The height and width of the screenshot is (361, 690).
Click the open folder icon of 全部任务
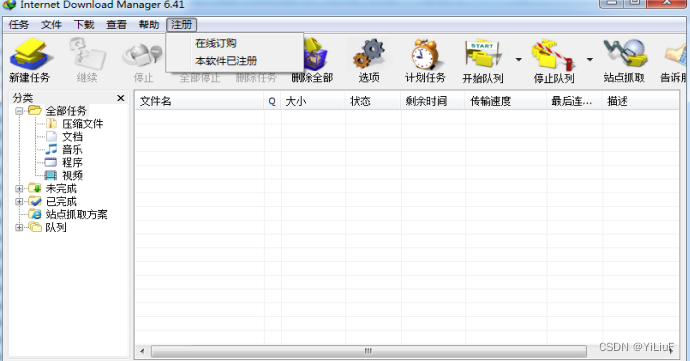click(x=35, y=111)
